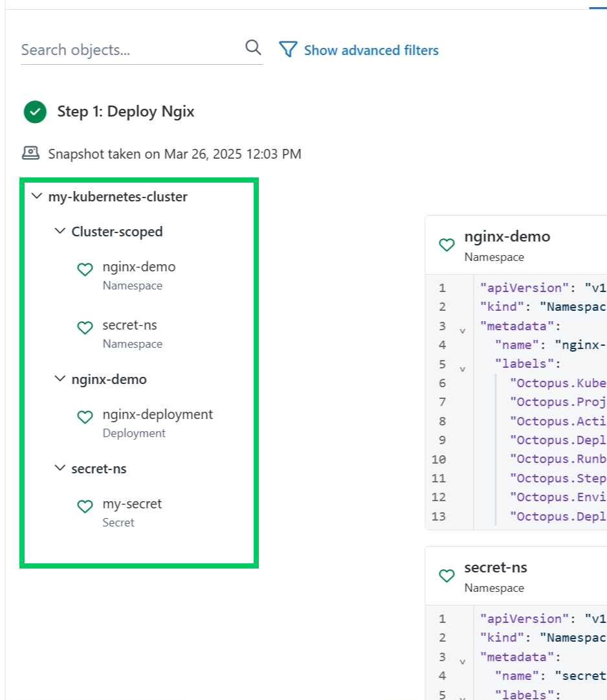Click the Cluster-scoped group label
Image resolution: width=607 pixels, height=700 pixels.
(117, 232)
